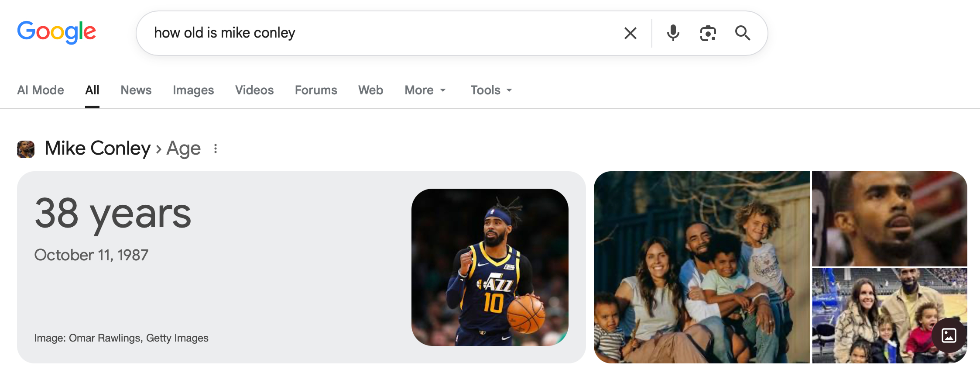Open image gallery icon on photo collage
Screen dimensions: 980x380
[949, 335]
